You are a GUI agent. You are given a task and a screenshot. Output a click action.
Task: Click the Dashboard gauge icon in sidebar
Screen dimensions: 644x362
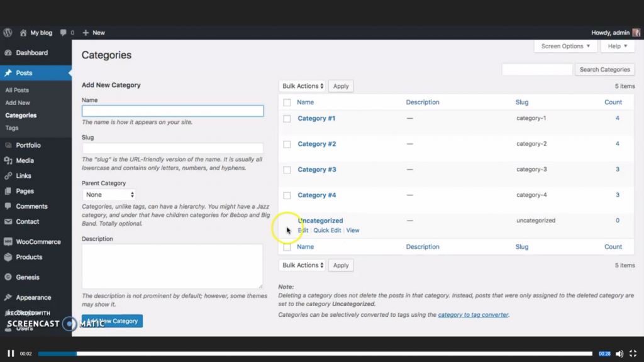click(8, 53)
